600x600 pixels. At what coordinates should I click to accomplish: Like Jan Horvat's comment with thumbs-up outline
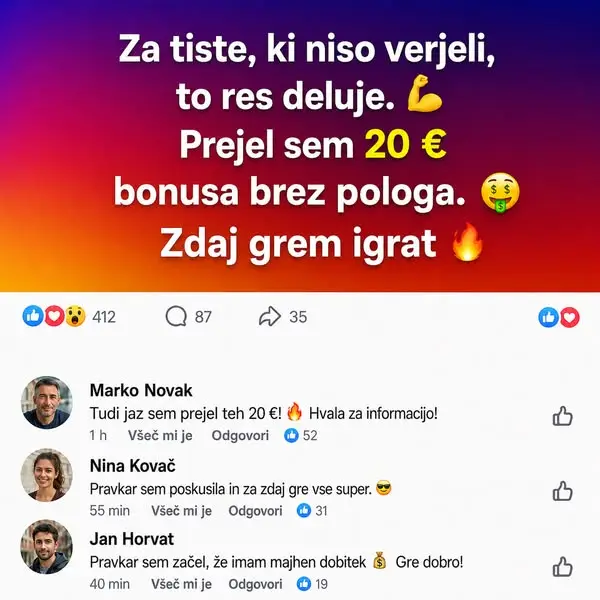[562, 567]
